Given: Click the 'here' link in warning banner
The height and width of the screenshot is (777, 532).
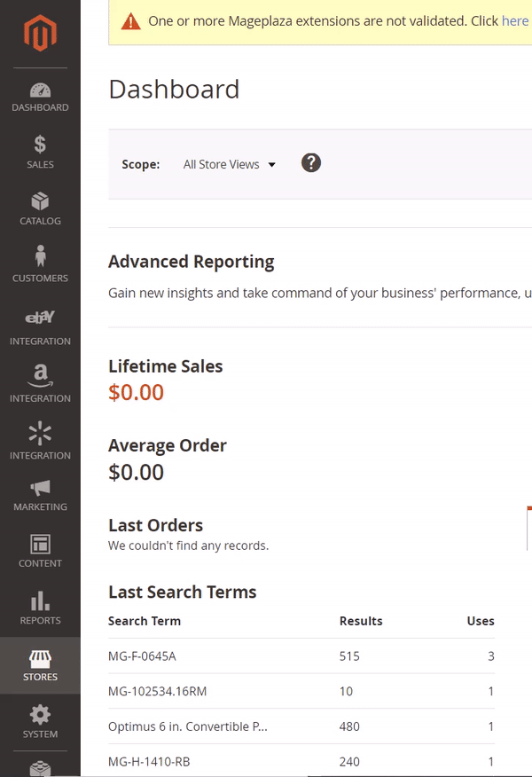Looking at the screenshot, I should click(514, 20).
